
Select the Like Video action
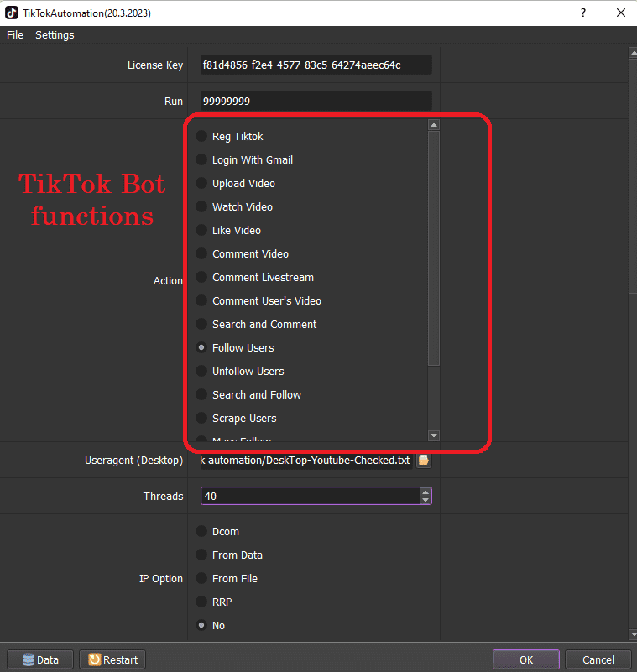(228, 231)
